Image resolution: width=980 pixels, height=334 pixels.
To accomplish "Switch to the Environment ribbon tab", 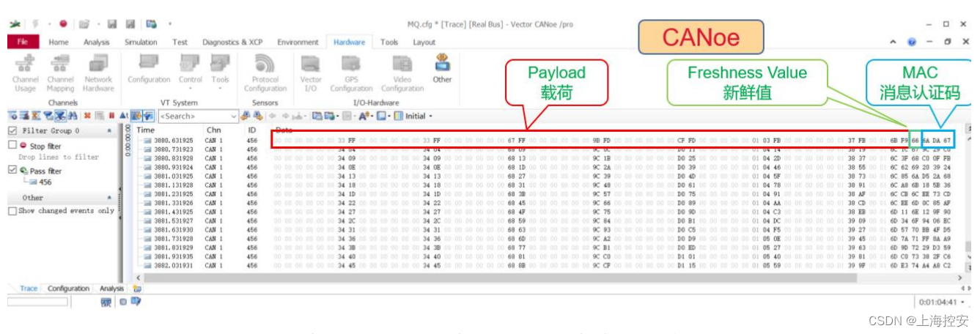I will 298,42.
